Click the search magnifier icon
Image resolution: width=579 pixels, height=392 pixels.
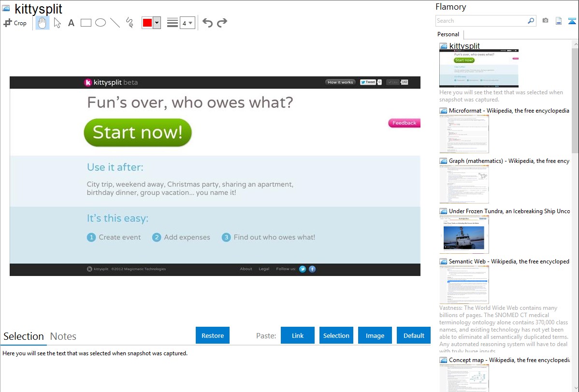[531, 21]
